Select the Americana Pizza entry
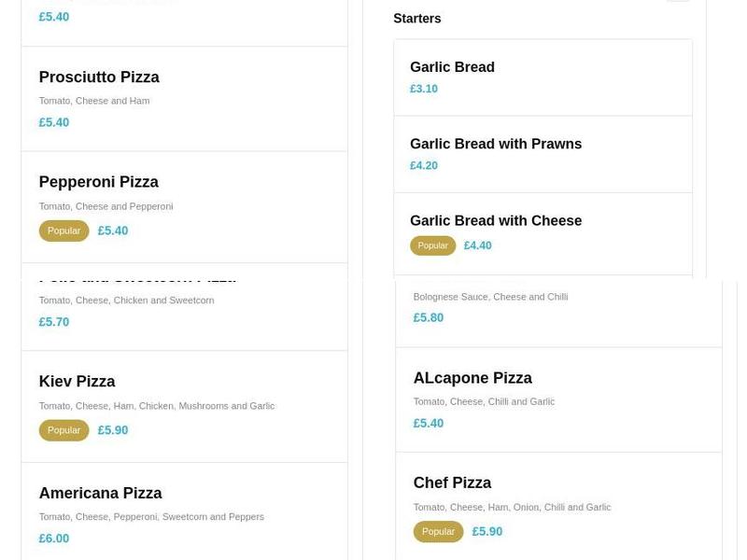This screenshot has height=560, width=747. (102, 493)
